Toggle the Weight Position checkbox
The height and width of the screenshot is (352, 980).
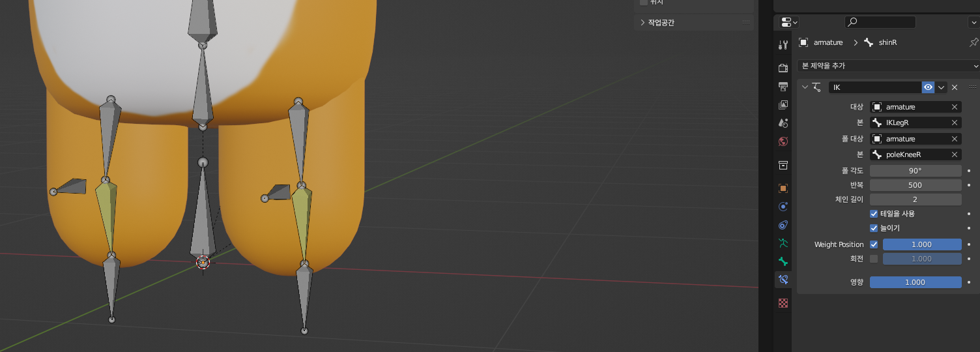pyautogui.click(x=874, y=244)
